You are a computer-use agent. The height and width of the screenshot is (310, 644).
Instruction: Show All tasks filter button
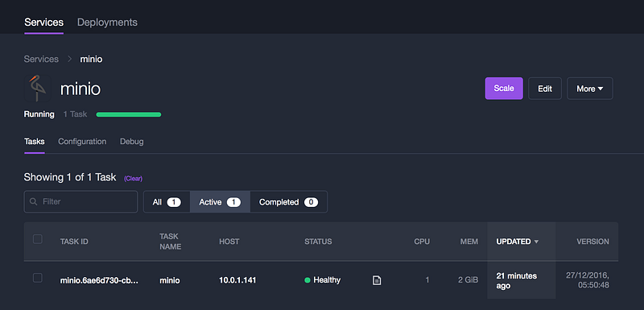point(167,201)
